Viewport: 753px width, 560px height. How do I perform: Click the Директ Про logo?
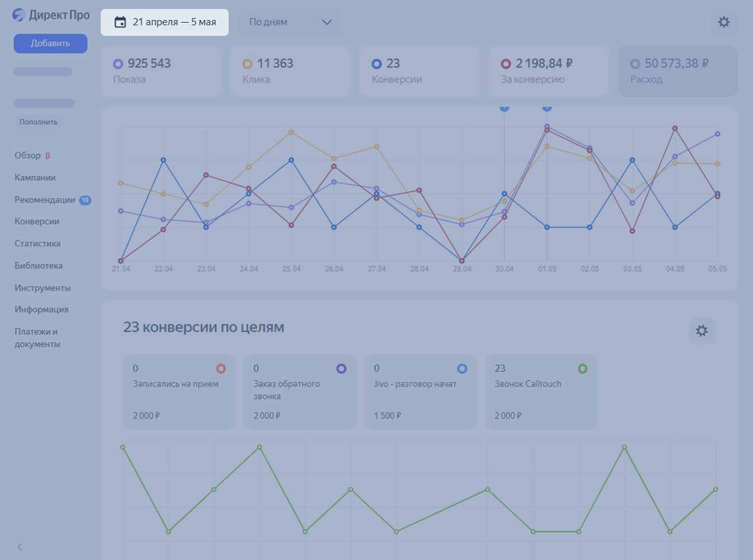click(50, 15)
